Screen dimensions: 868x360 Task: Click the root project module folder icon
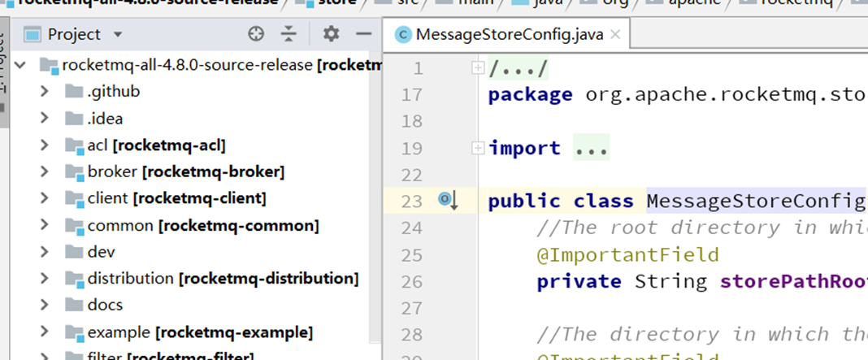[50, 66]
